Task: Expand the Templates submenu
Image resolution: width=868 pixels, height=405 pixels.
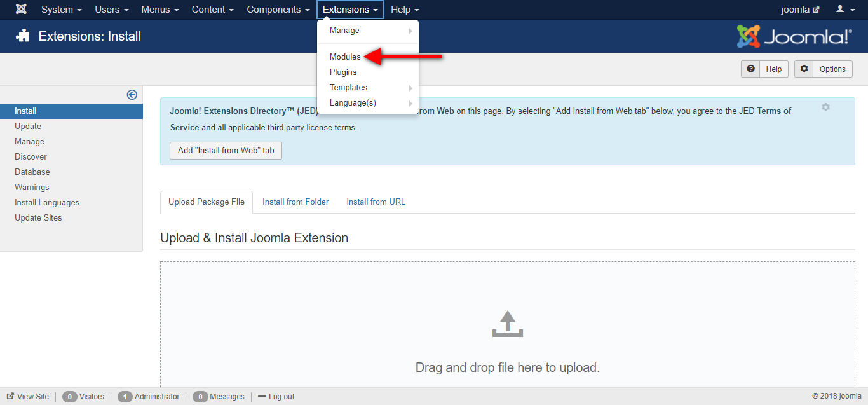Action: click(368, 88)
